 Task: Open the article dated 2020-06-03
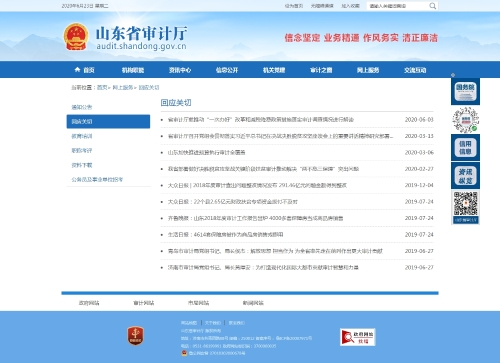coord(261,119)
